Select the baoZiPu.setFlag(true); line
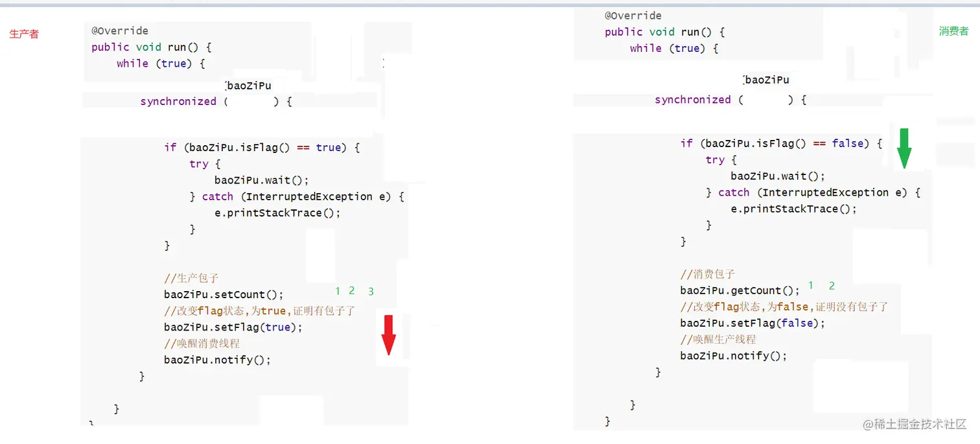Image resolution: width=980 pixels, height=444 pixels. [x=233, y=327]
